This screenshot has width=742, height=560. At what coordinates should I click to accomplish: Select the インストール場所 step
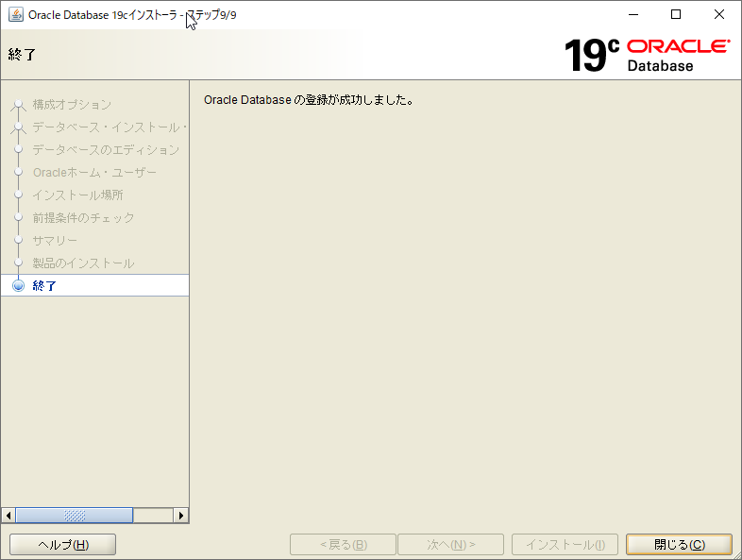78,195
